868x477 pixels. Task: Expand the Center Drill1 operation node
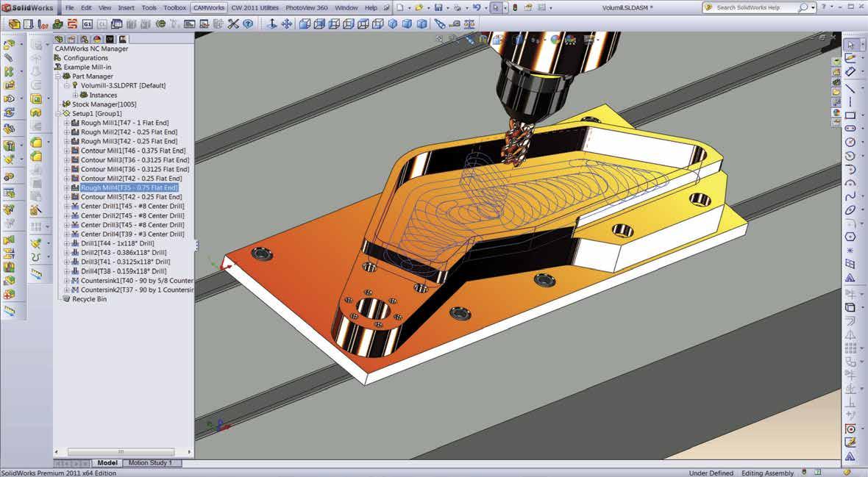[x=66, y=207]
